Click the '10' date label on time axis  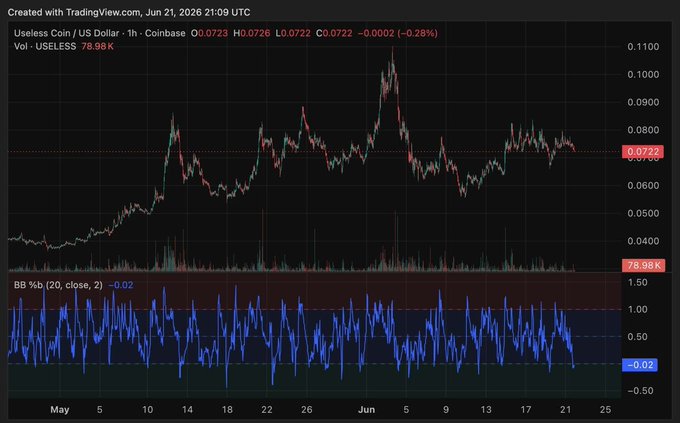click(147, 410)
